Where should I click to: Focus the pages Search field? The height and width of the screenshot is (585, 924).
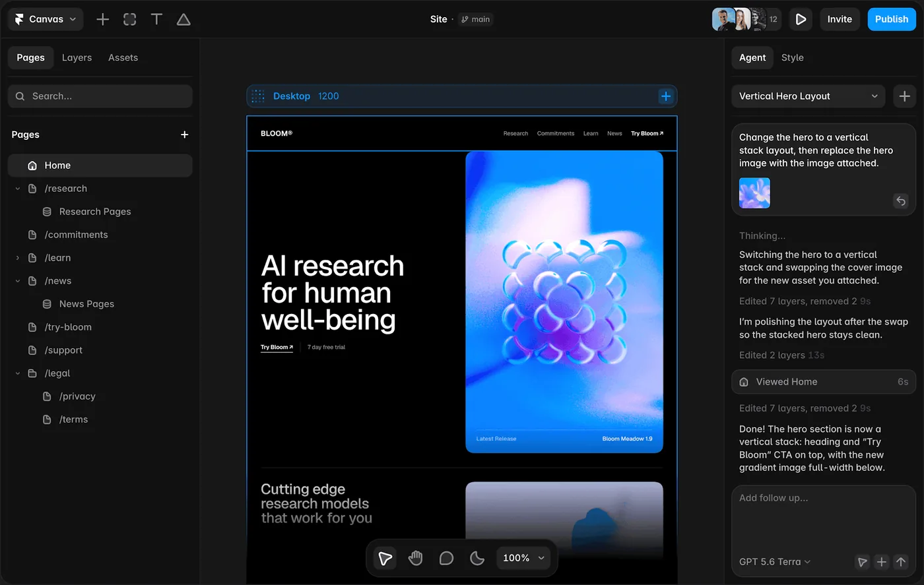pos(100,96)
